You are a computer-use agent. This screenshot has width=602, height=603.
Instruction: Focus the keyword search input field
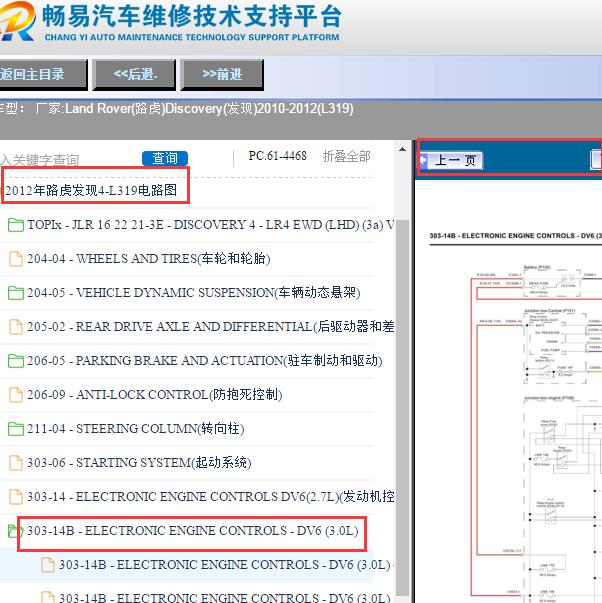69,159
